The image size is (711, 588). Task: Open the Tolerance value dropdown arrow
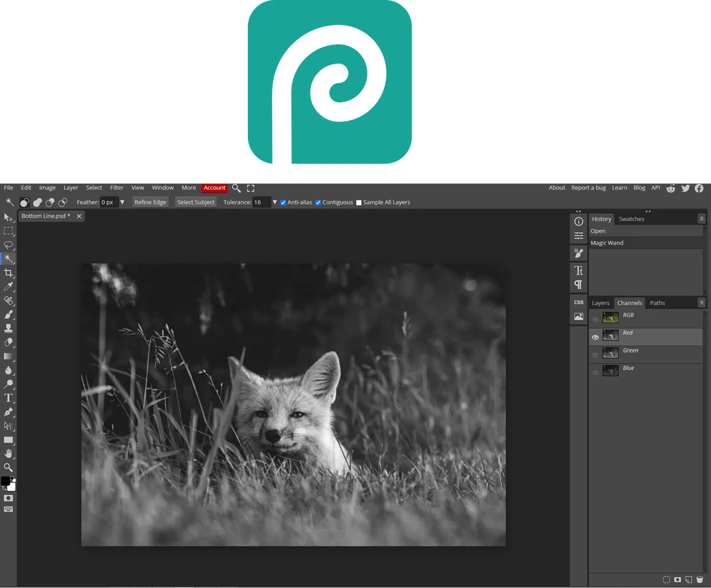click(275, 202)
